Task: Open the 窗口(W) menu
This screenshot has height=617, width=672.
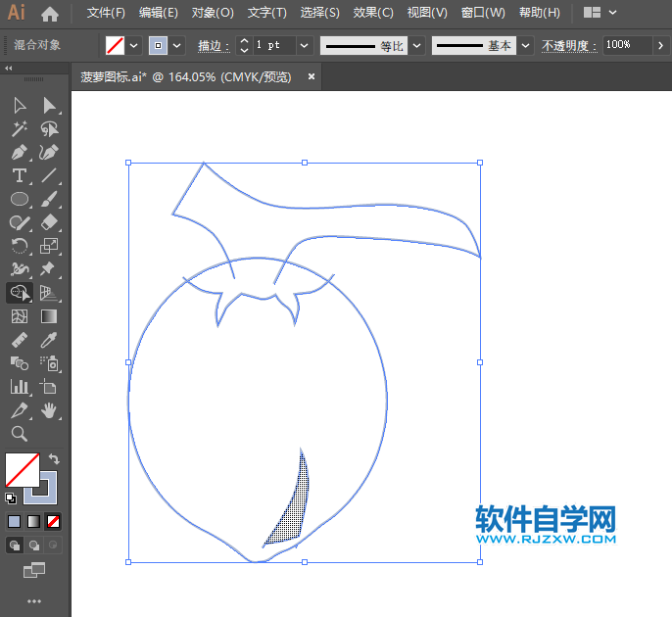Action: point(483,13)
